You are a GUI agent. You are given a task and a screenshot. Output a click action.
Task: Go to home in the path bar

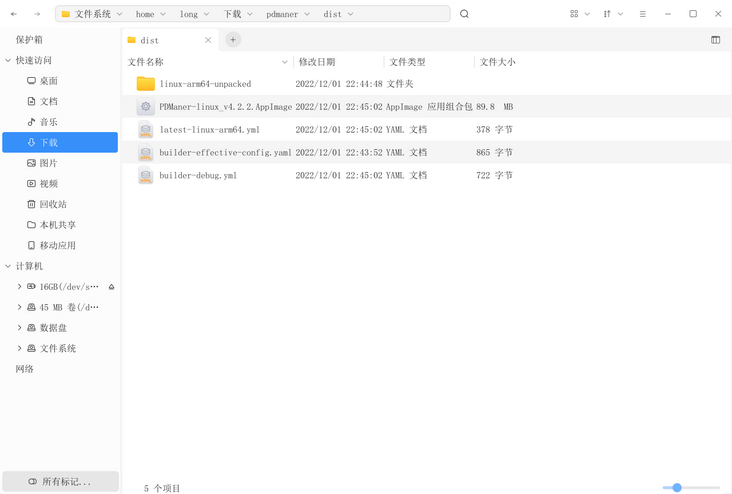145,14
